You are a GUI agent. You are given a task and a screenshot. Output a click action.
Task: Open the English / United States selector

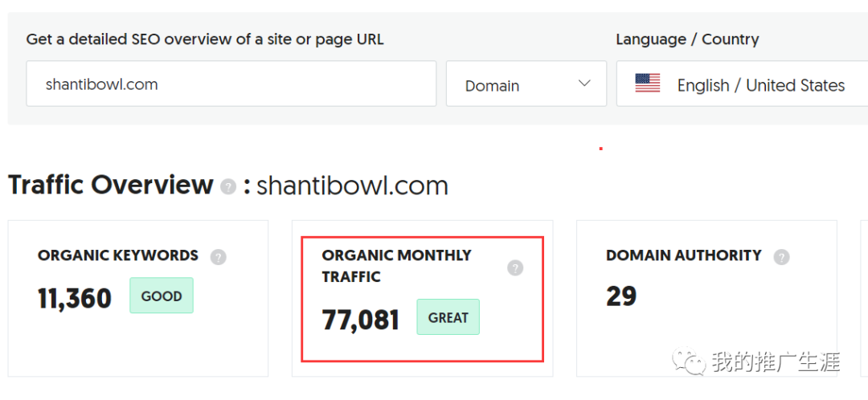(x=759, y=85)
